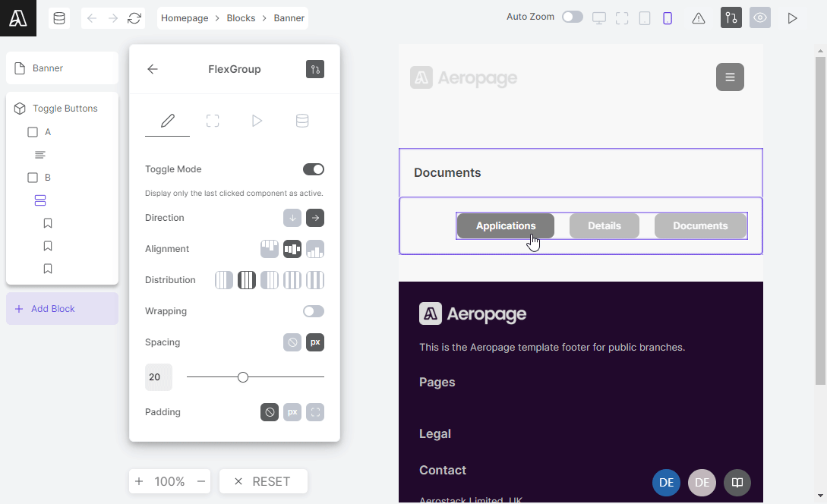Open the warnings triangle icon

[699, 18]
